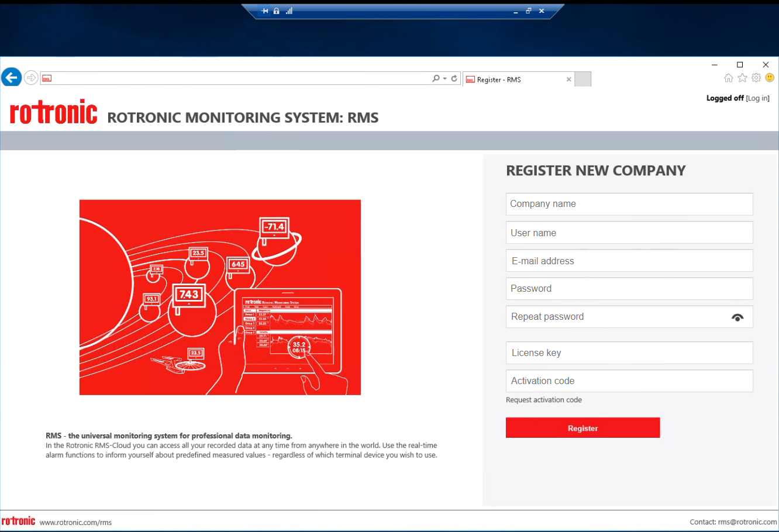Image resolution: width=779 pixels, height=532 pixels.
Task: Check the connection signal strength icon
Action: tap(289, 11)
